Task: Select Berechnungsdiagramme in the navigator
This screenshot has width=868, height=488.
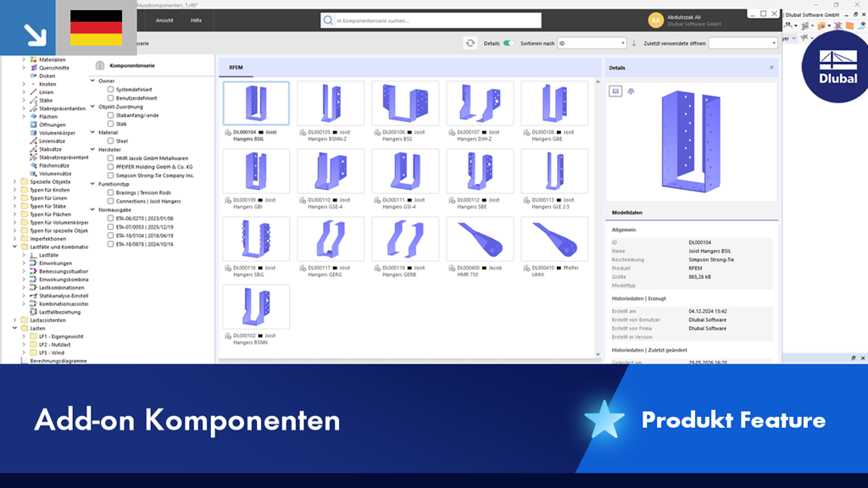Action: (x=58, y=361)
